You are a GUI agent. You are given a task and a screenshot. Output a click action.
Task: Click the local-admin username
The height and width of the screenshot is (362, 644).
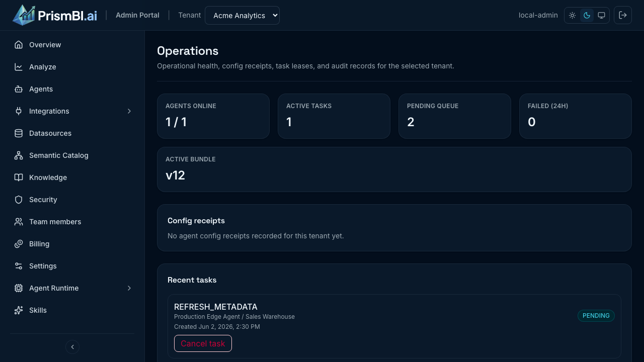point(538,15)
